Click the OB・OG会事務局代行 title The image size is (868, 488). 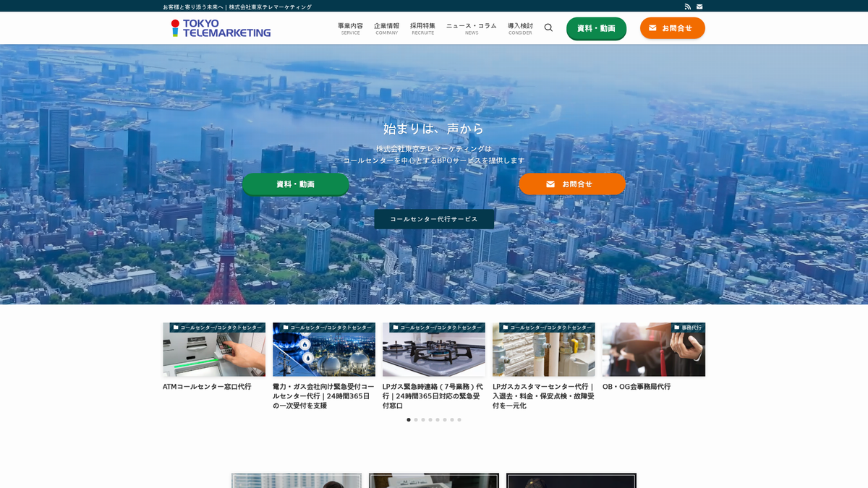(x=637, y=387)
